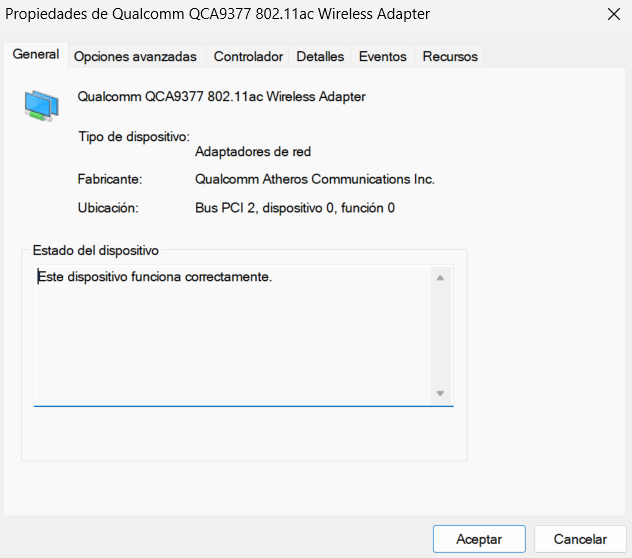Click the device status scroll-up arrow
Viewport: 632px width, 558px height.
click(x=440, y=278)
